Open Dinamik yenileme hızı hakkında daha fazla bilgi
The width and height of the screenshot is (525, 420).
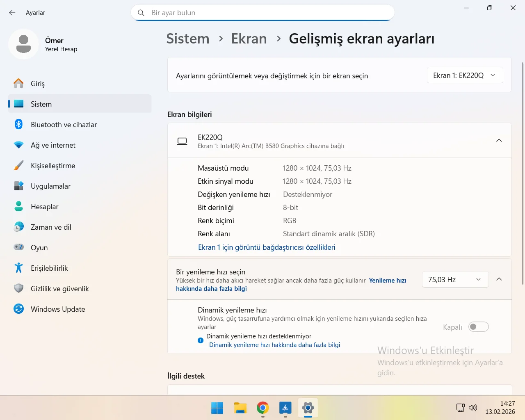click(x=275, y=345)
